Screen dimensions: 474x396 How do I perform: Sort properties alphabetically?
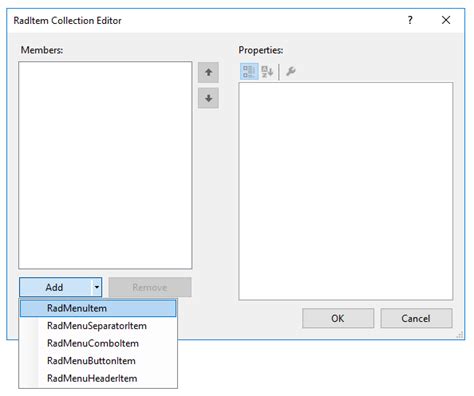pyautogui.click(x=267, y=71)
